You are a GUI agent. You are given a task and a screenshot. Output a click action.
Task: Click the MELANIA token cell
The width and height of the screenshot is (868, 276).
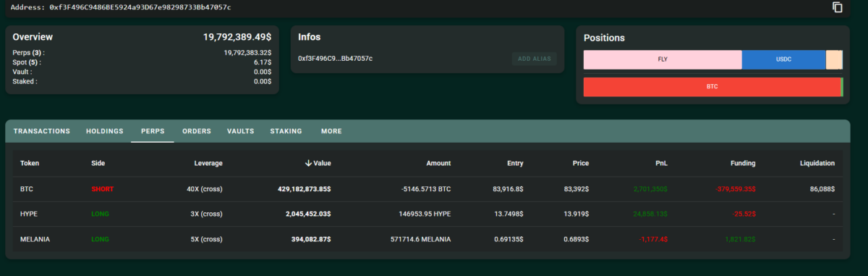(34, 239)
